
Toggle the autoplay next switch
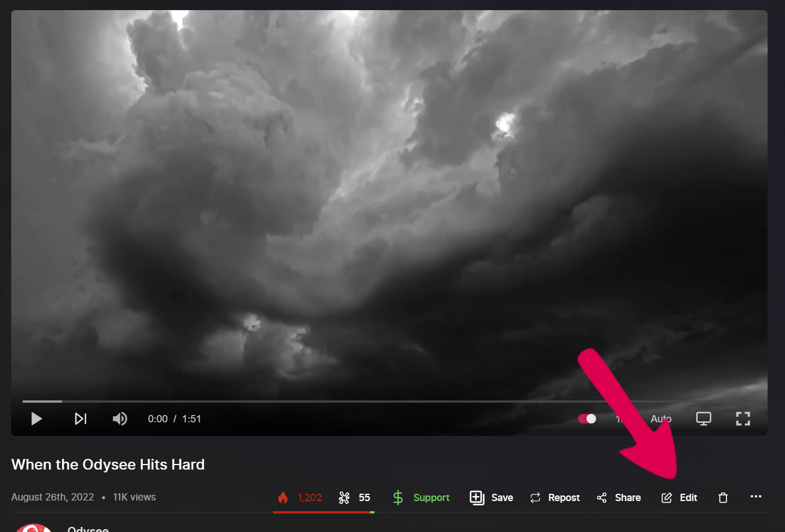click(x=587, y=419)
